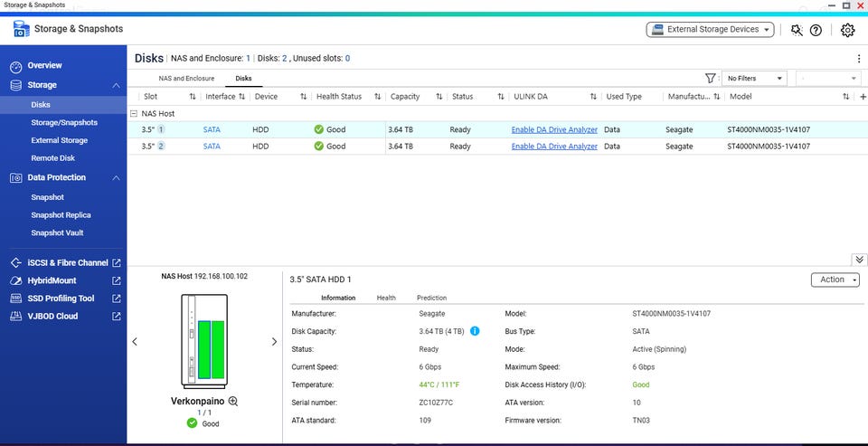This screenshot has width=868, height=446.
Task: Open SSD Profiling Tool external link icon
Action: 117,298
